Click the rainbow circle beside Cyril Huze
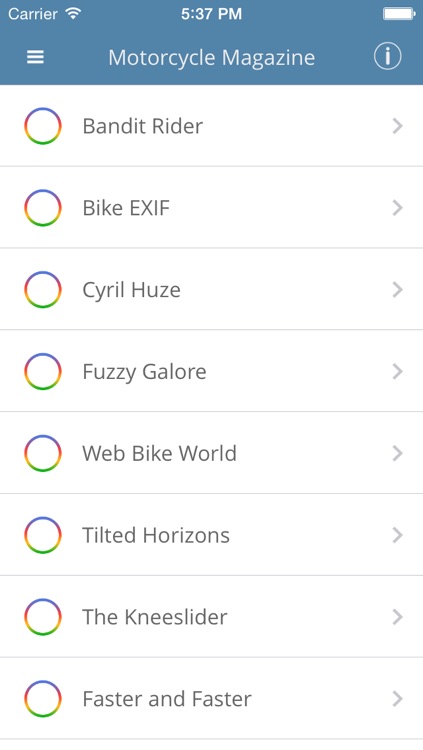Viewport: 423px width, 750px height. click(43, 289)
